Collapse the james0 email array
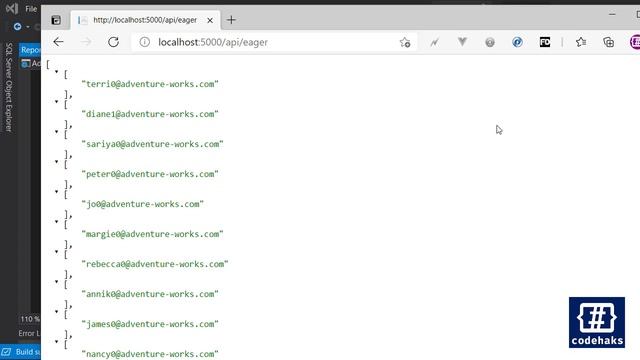640x360 pixels. pos(56,311)
